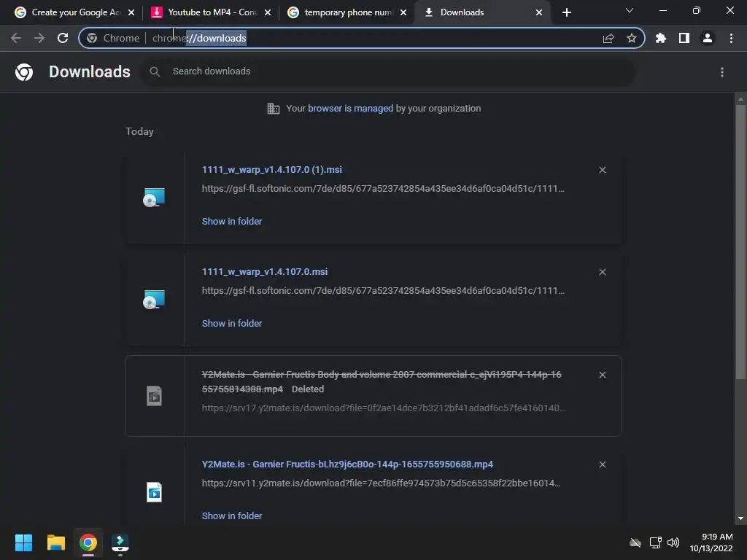This screenshot has height=560, width=747.
Task: Click the Deleted status label
Action: (308, 389)
